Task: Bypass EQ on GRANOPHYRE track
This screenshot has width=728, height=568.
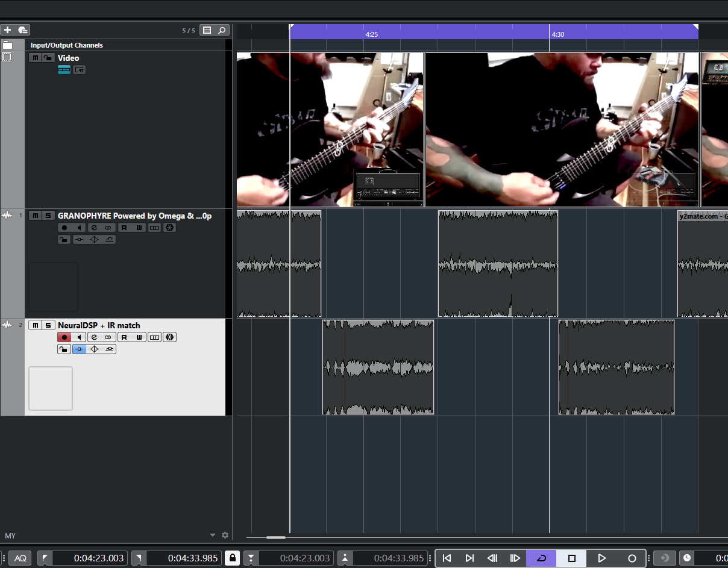Action: (x=94, y=240)
